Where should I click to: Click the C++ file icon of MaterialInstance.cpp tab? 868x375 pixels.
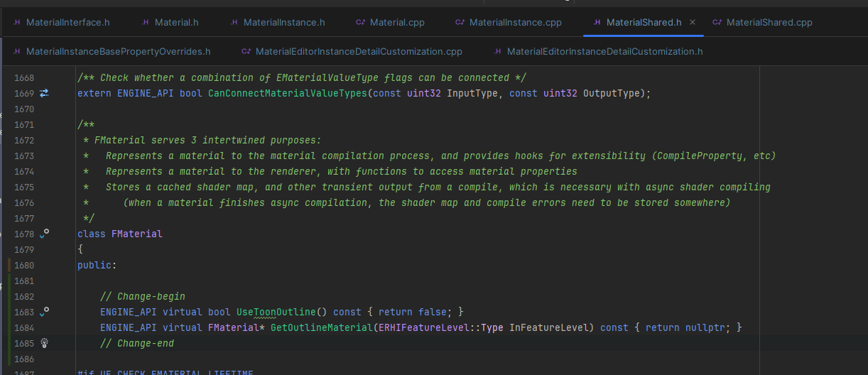460,22
